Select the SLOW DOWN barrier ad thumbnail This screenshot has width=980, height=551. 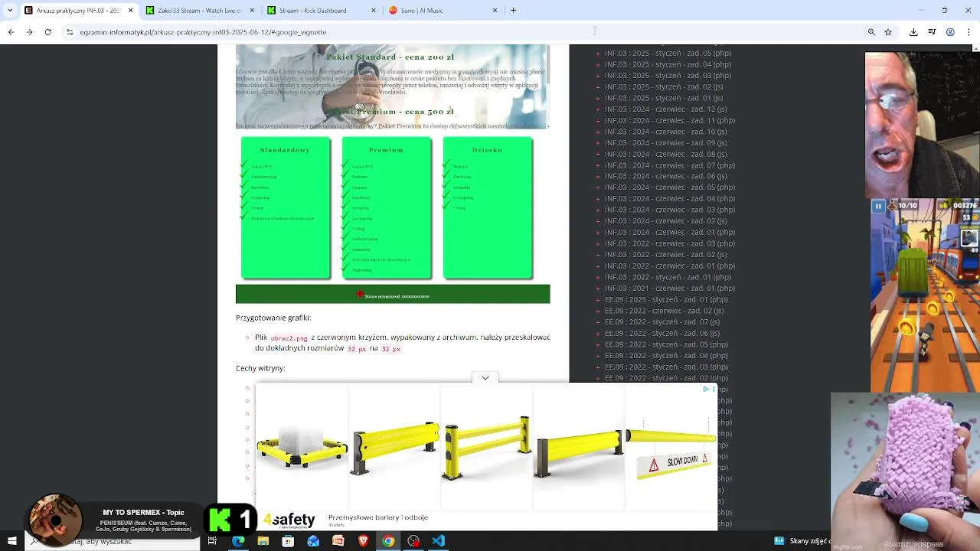671,448
